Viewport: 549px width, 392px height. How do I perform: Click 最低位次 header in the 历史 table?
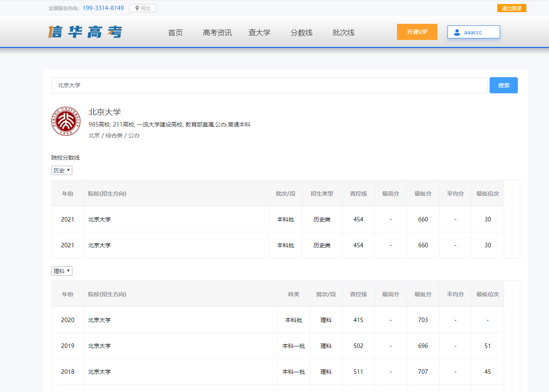[x=488, y=194]
